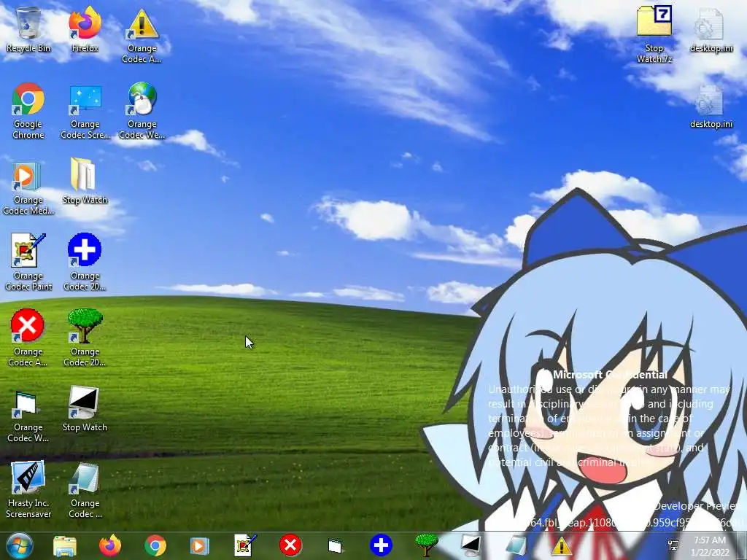Click the red X icon on the taskbar
Viewport: 747px width, 560px height.
[290, 545]
